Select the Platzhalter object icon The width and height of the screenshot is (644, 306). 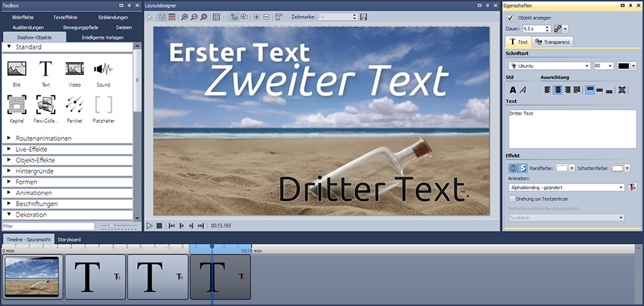point(103,105)
